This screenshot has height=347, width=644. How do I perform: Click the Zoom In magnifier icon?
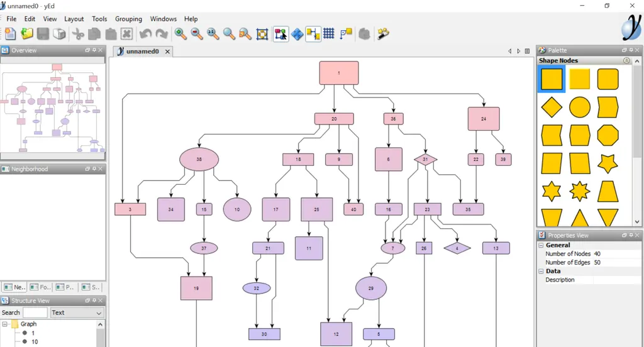click(180, 34)
